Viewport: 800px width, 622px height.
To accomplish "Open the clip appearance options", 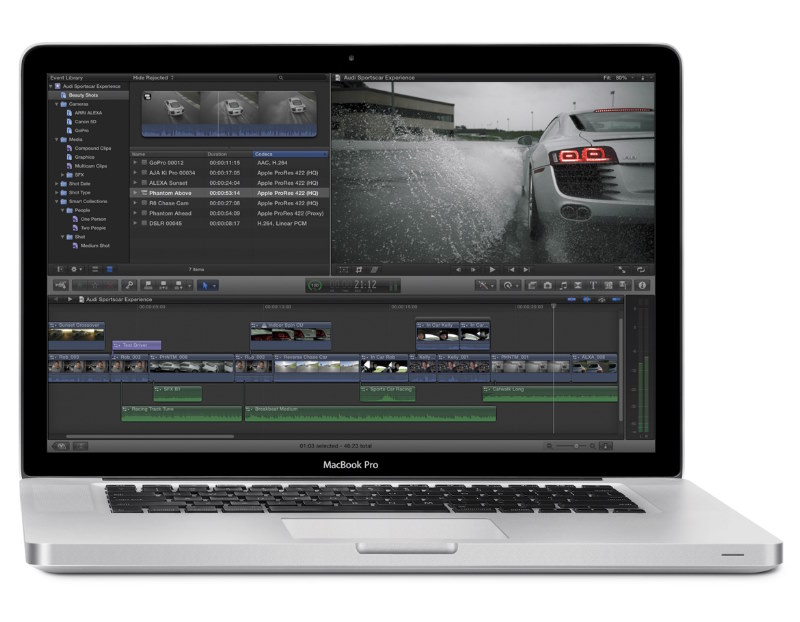I will click(x=606, y=446).
